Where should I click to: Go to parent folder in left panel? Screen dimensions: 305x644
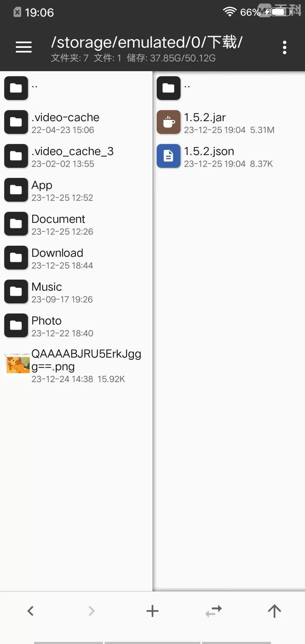click(76, 88)
